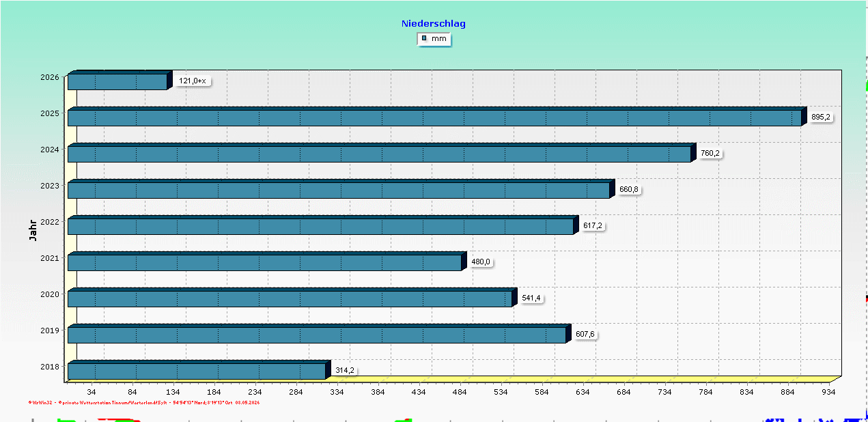The width and height of the screenshot is (868, 422).
Task: Click the 2025 year axis label
Action: [x=50, y=113]
